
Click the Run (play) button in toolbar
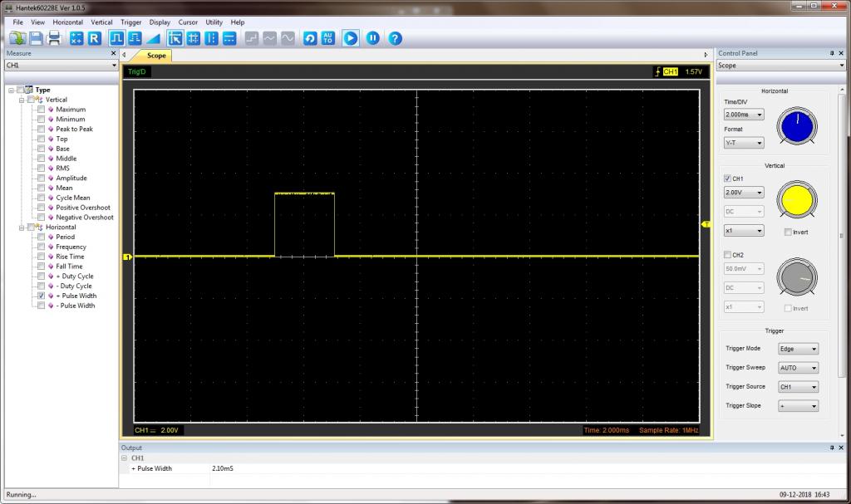click(x=351, y=38)
